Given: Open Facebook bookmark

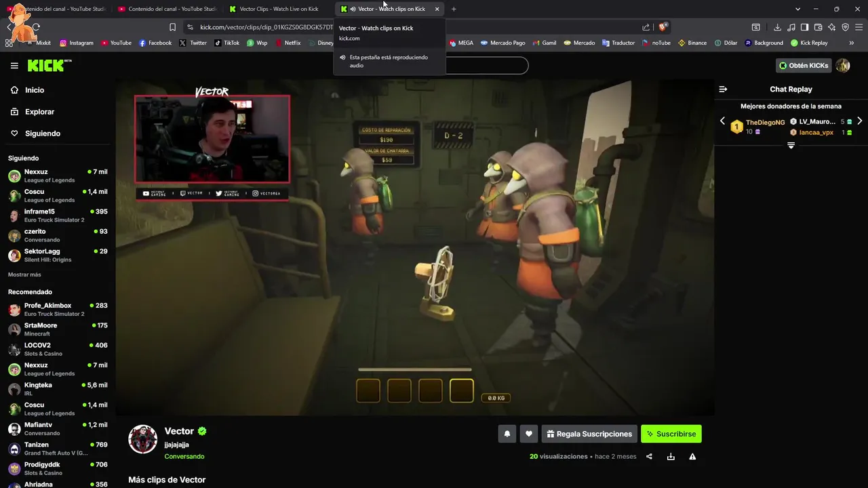Looking at the screenshot, I should pos(155,43).
